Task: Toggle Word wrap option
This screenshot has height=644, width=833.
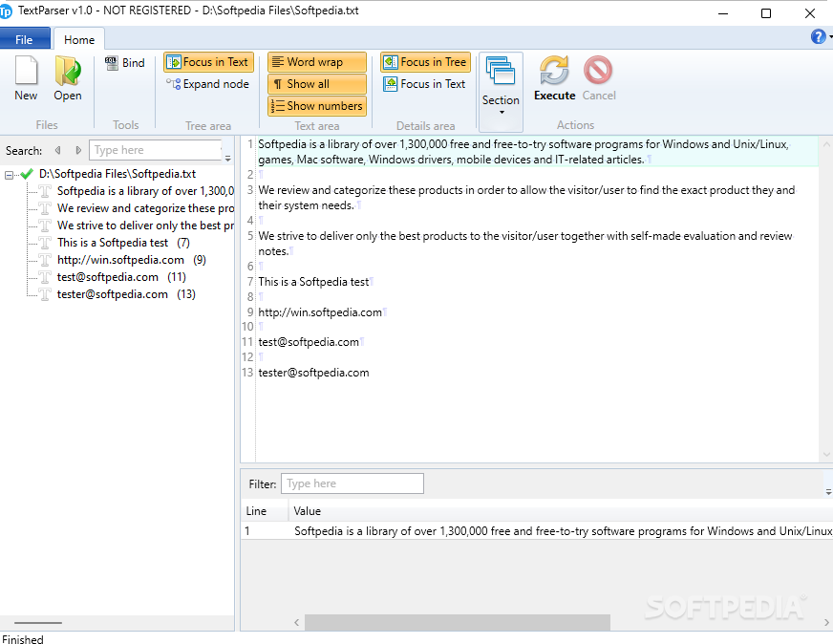Action: (317, 62)
